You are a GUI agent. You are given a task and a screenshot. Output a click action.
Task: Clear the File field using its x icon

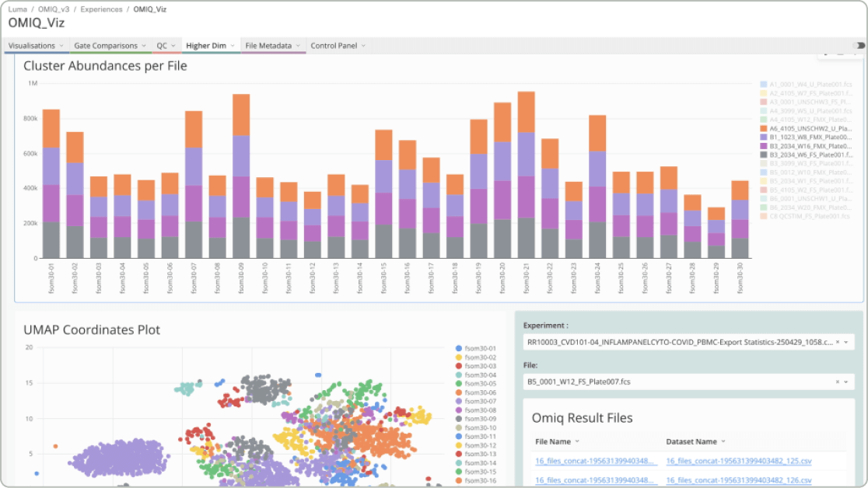pos(837,382)
